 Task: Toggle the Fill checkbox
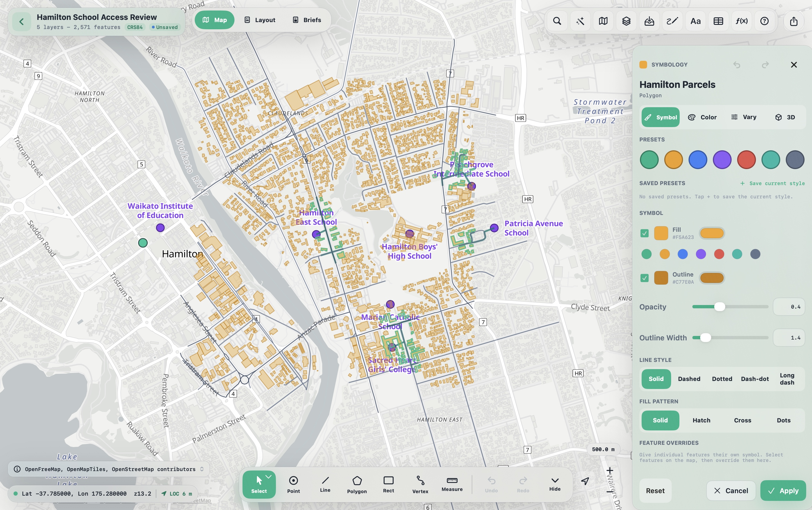(x=644, y=233)
